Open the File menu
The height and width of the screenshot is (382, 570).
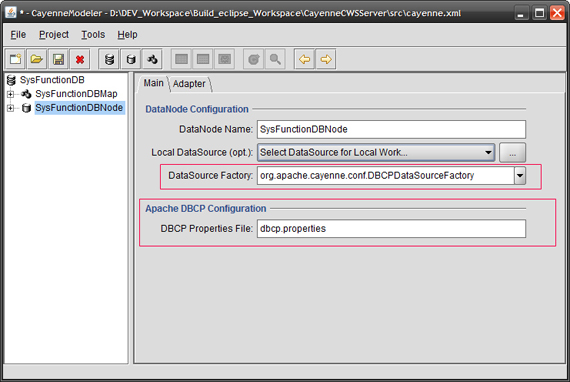18,35
